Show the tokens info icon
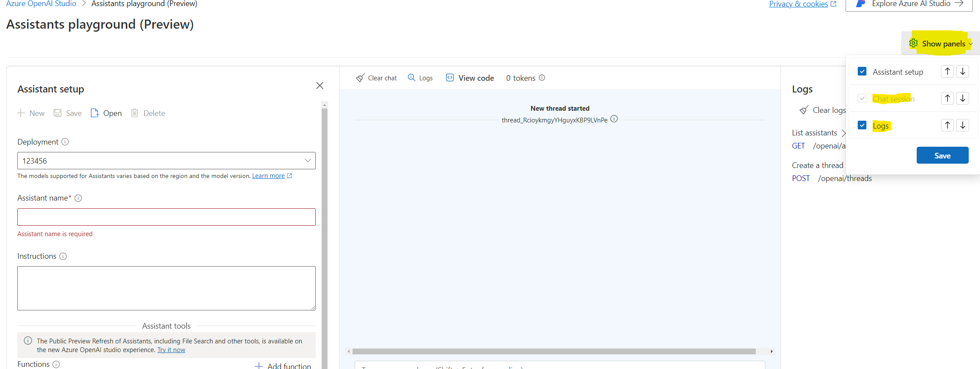This screenshot has width=980, height=369. pos(542,78)
